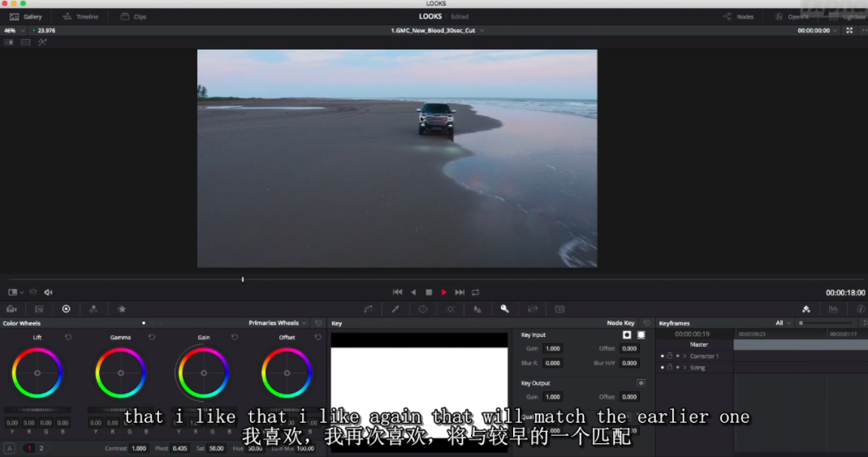Reset the Lift wheel

(x=68, y=337)
